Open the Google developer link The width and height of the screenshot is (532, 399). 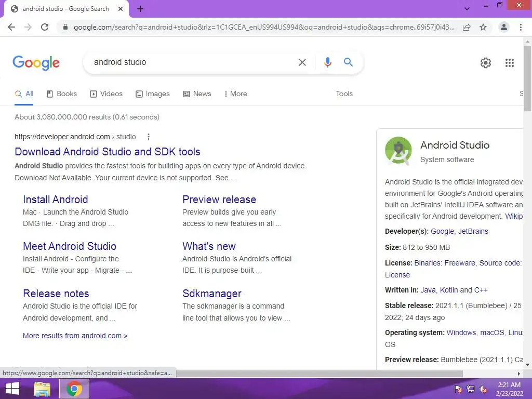tap(442, 231)
